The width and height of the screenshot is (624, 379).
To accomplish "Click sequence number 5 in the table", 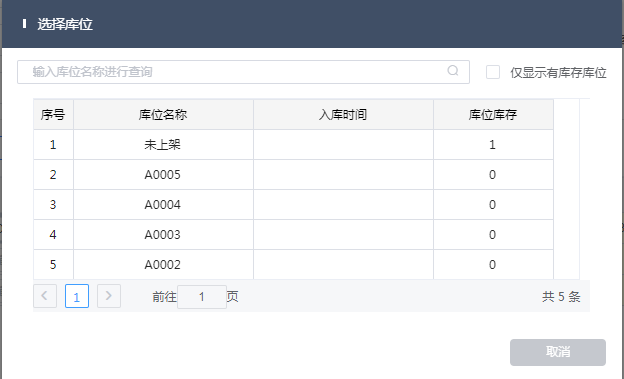I will (53, 264).
